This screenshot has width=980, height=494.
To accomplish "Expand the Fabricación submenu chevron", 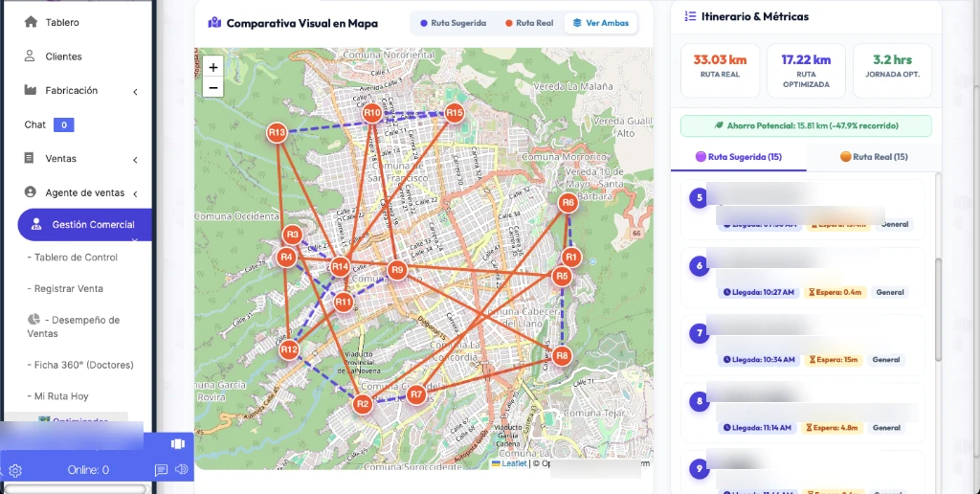I will tap(135, 92).
